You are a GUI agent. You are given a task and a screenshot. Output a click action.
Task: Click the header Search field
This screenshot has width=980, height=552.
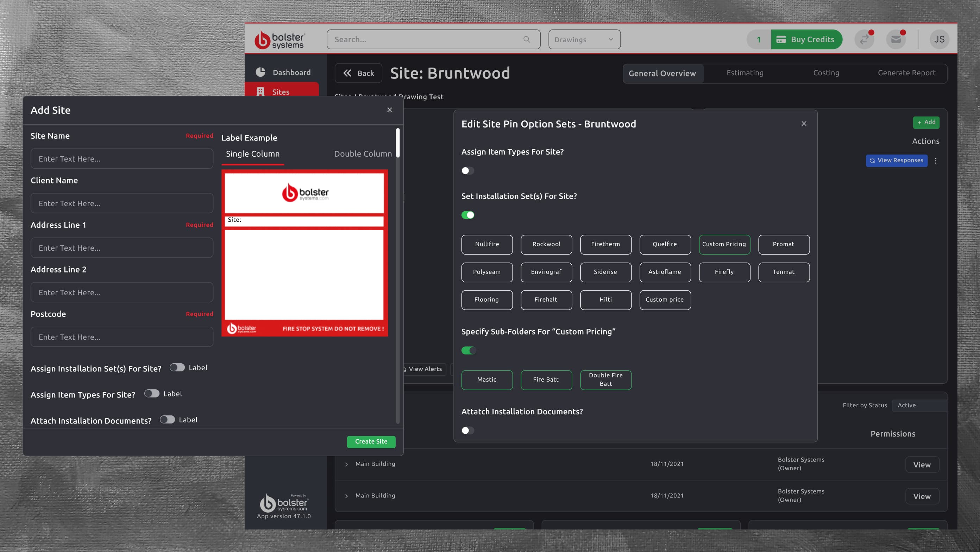[433, 39]
